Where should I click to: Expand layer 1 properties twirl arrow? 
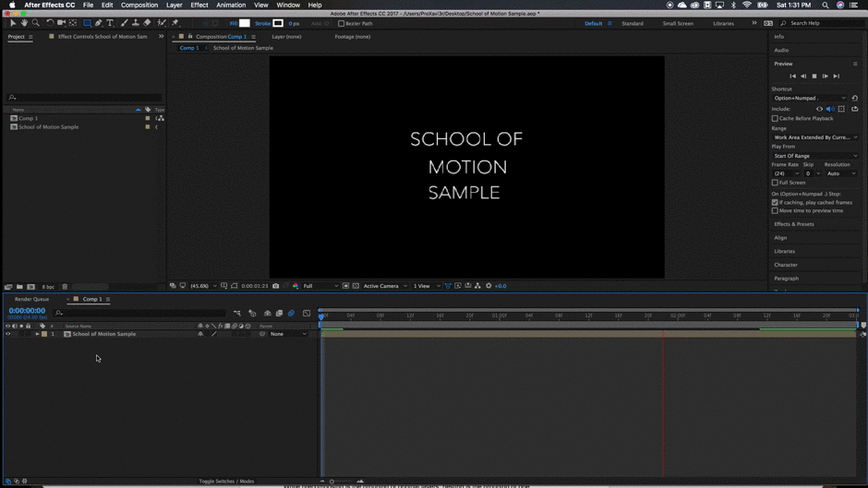[37, 334]
